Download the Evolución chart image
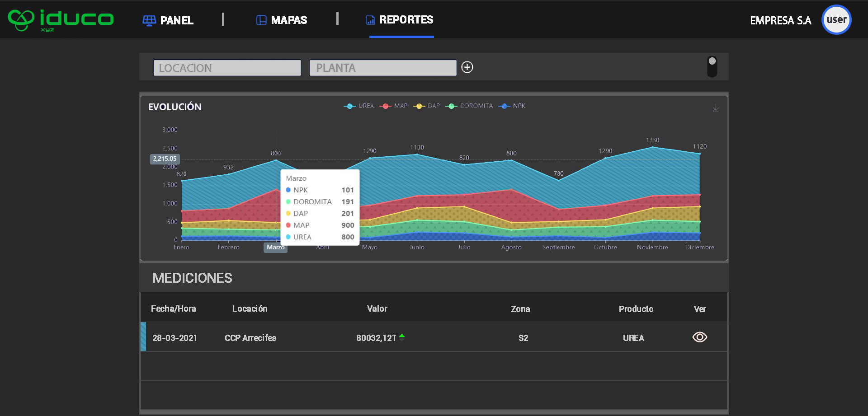 point(716,108)
